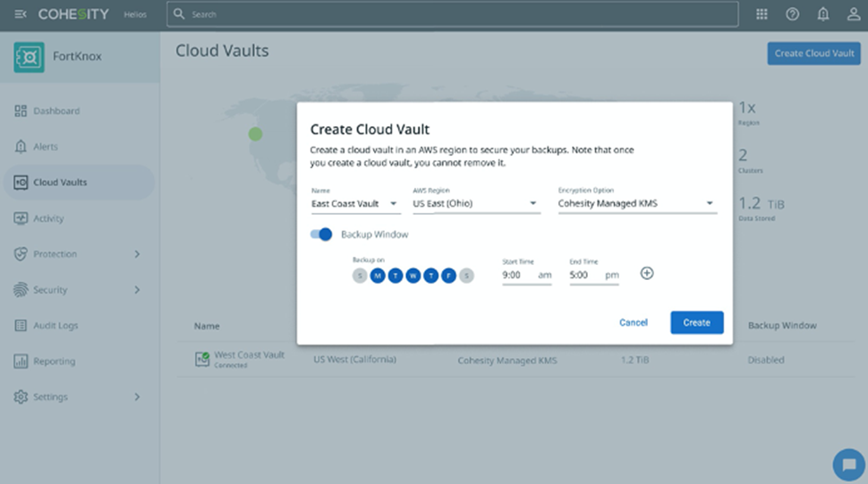
Task: Toggle the second T (Thursday) day button
Action: pos(430,276)
